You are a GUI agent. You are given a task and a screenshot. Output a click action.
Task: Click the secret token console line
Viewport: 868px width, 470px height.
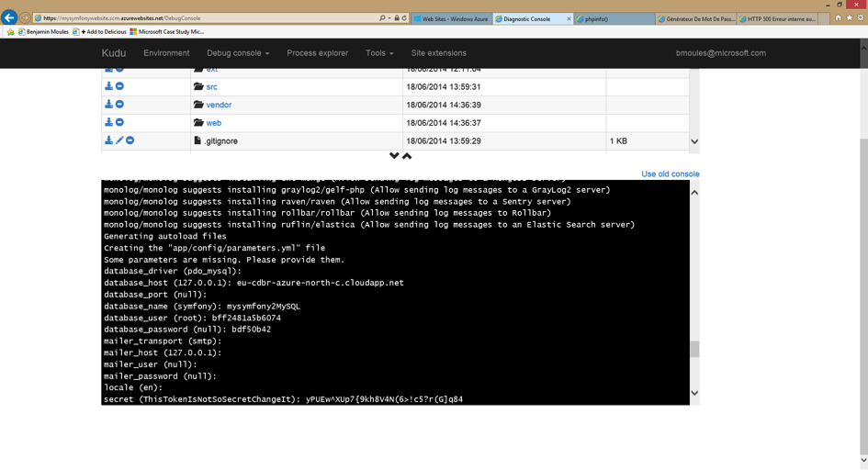[283, 399]
